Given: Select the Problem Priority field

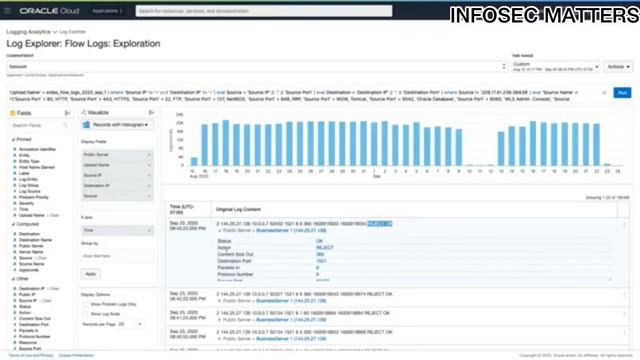Looking at the screenshot, I should pos(33,197).
